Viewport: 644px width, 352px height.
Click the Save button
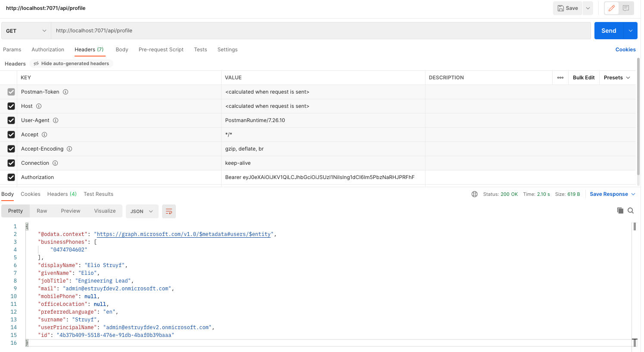(568, 8)
